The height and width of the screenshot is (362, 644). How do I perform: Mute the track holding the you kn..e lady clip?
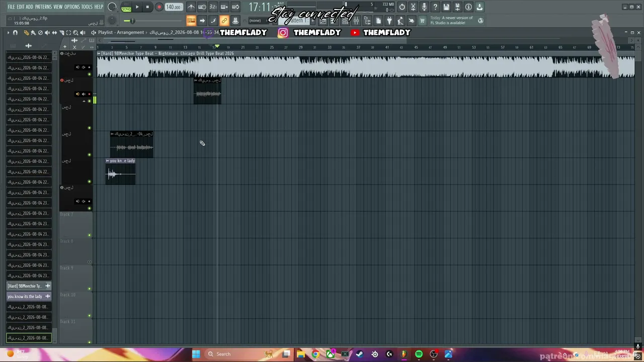[90, 182]
